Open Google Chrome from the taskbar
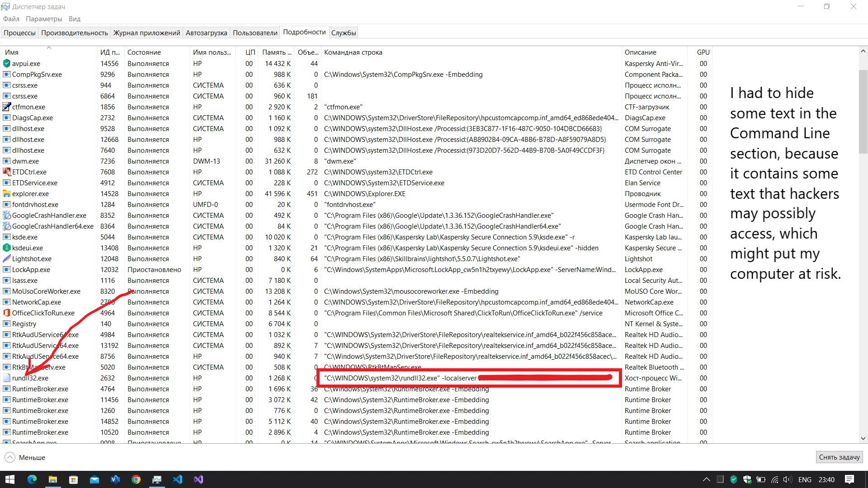Screen dimensions: 868x488 136,479
